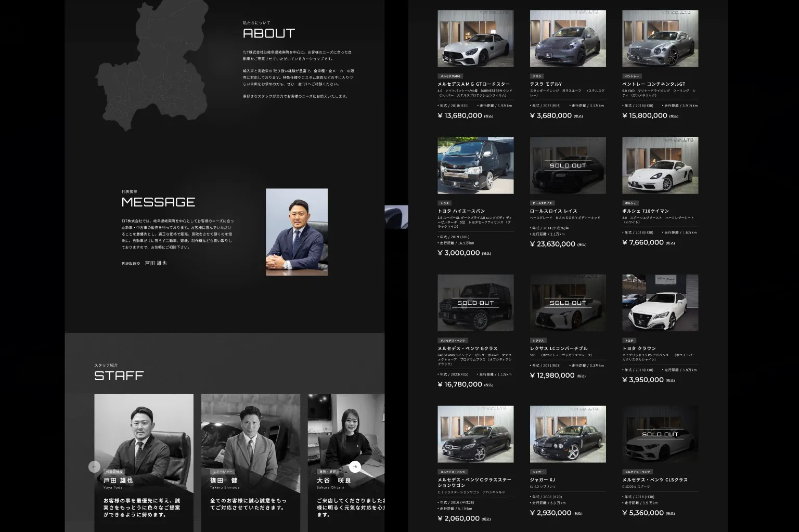Open the sold out メルセデス・ベンツ Gクラス photo
This screenshot has height=532, width=799.
(x=475, y=303)
